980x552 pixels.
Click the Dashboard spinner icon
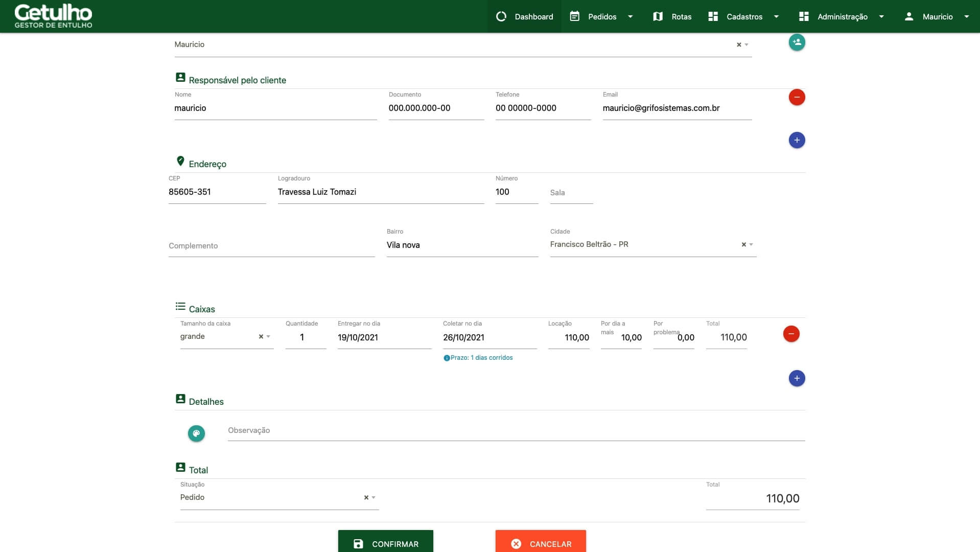(x=501, y=16)
